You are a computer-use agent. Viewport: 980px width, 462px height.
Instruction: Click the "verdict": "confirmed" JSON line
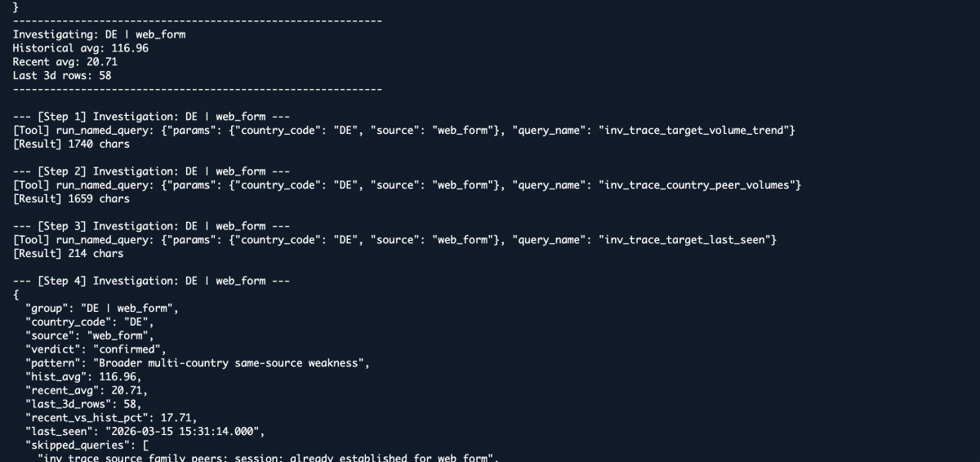pyautogui.click(x=96, y=349)
